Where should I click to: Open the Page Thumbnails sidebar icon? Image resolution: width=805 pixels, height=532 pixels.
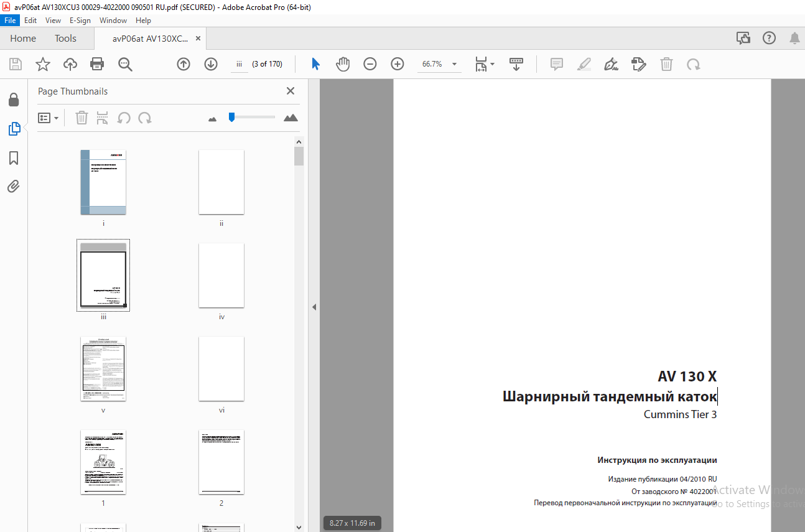point(14,129)
